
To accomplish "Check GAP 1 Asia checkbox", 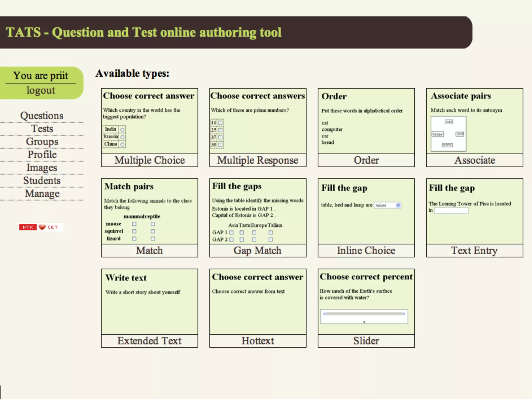I will (231, 232).
